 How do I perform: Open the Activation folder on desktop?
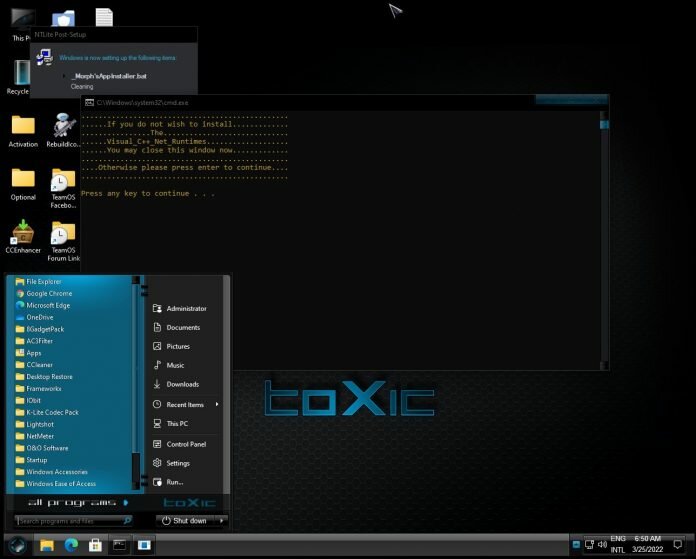pyautogui.click(x=23, y=131)
